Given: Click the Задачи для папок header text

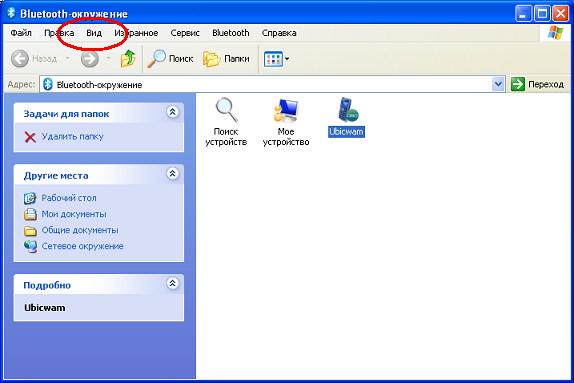Looking at the screenshot, I should click(66, 114).
